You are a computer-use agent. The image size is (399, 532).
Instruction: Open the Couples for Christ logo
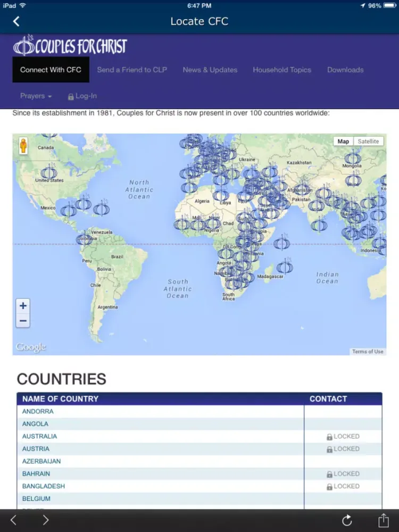pos(70,46)
